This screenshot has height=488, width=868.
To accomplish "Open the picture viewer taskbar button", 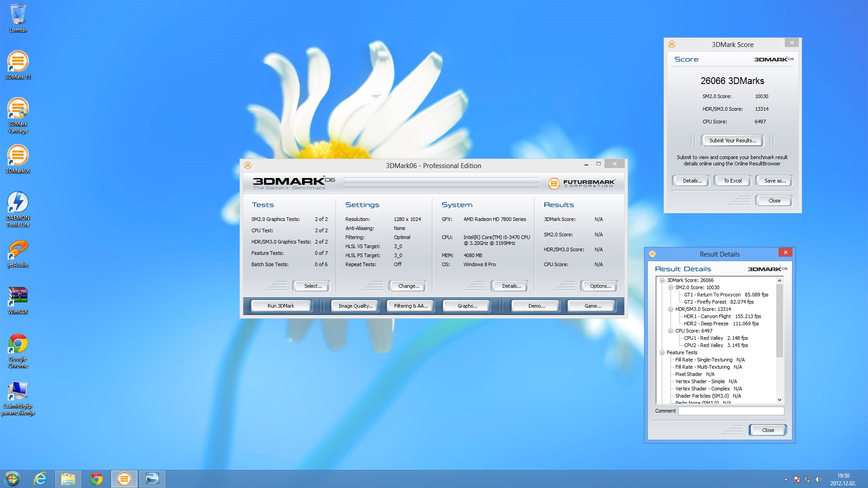I will [x=152, y=479].
